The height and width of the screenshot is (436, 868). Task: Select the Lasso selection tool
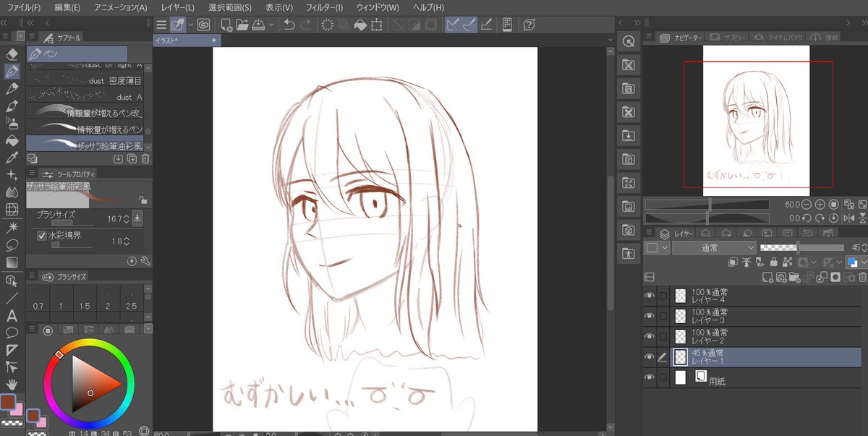(12, 245)
